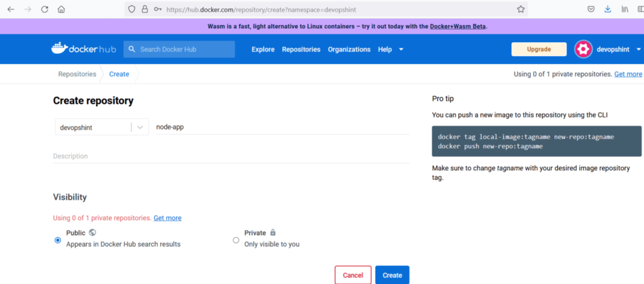Follow the Docker+Wasm Beta banner link
644x284 pixels.
point(458,26)
